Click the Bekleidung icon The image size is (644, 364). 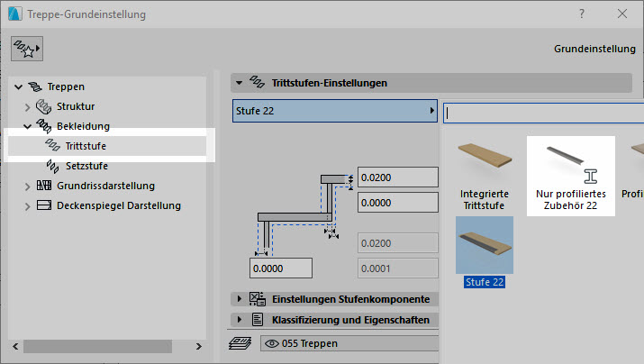[43, 126]
